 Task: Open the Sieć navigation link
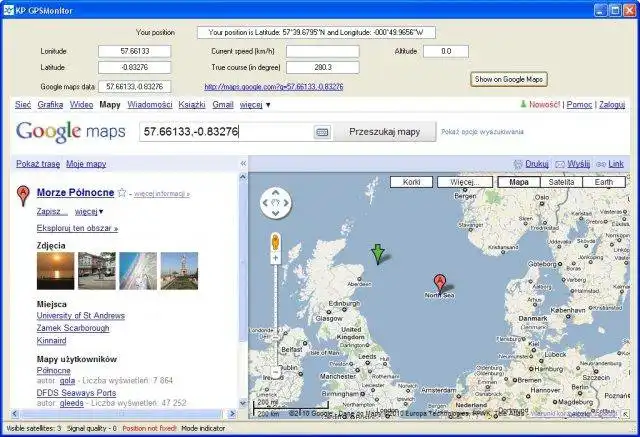(23, 104)
